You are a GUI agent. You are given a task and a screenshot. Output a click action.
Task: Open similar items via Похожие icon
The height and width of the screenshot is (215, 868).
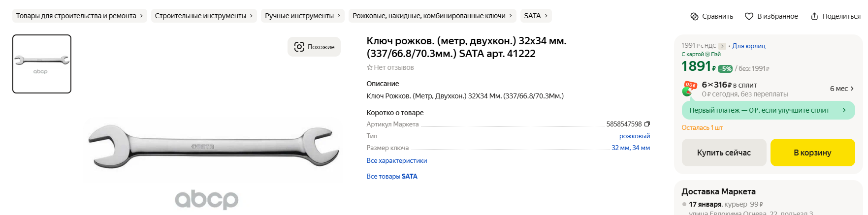pyautogui.click(x=299, y=47)
